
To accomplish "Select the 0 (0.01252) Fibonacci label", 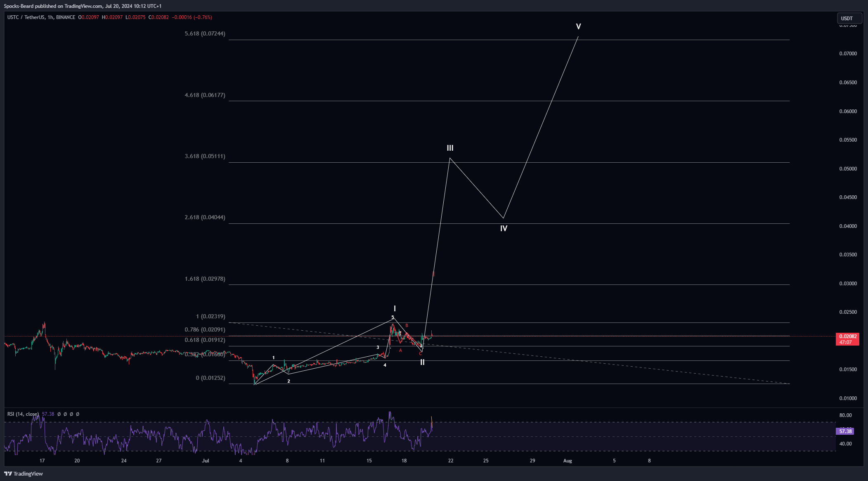I will pos(210,378).
